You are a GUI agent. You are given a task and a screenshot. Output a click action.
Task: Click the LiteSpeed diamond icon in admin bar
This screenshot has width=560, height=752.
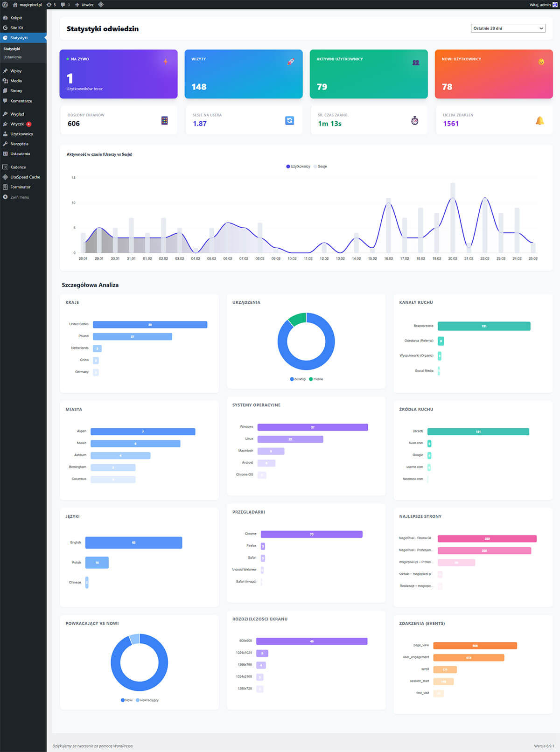101,5
